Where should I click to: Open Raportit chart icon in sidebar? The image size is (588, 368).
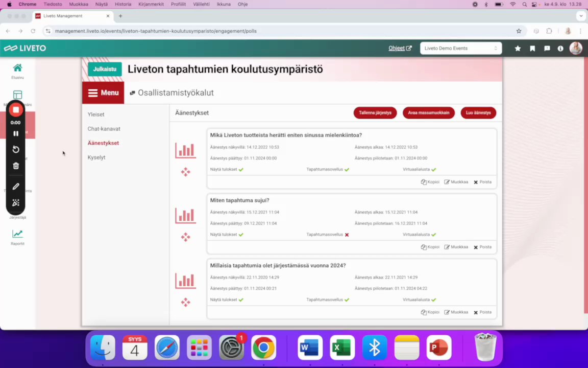point(17,234)
